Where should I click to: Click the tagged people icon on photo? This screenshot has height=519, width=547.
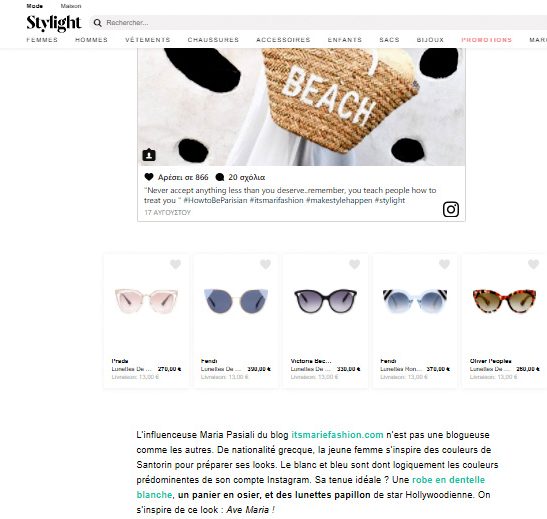click(x=149, y=155)
